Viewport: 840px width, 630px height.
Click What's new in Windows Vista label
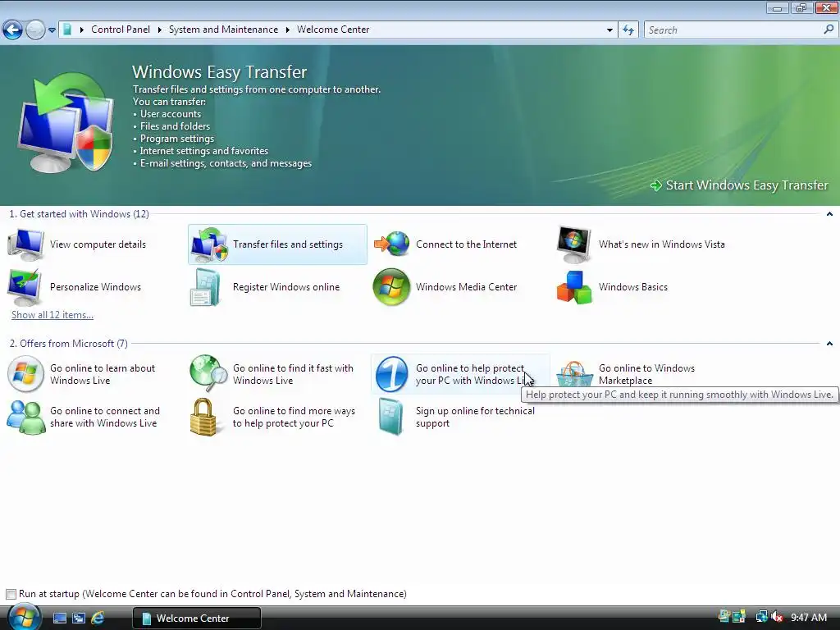coord(662,244)
